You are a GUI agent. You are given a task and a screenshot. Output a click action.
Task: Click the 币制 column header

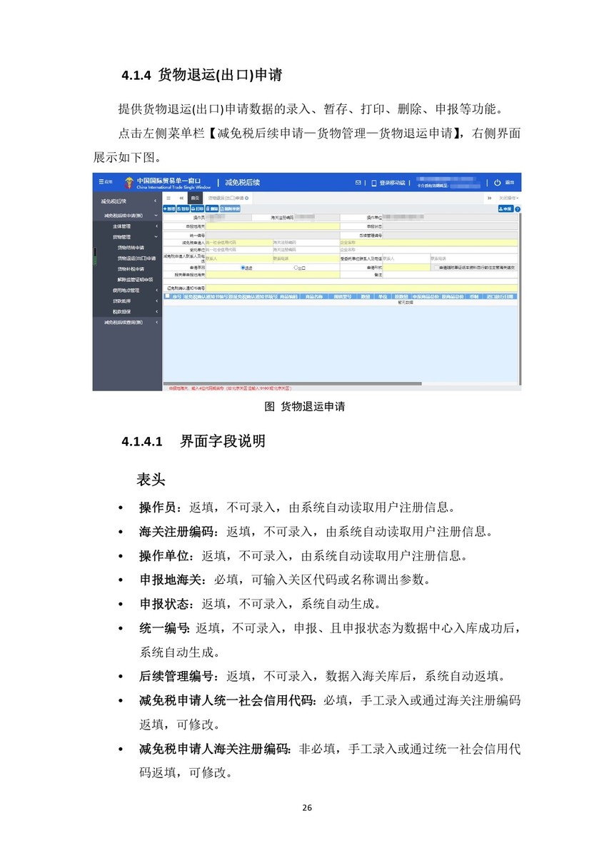(473, 296)
